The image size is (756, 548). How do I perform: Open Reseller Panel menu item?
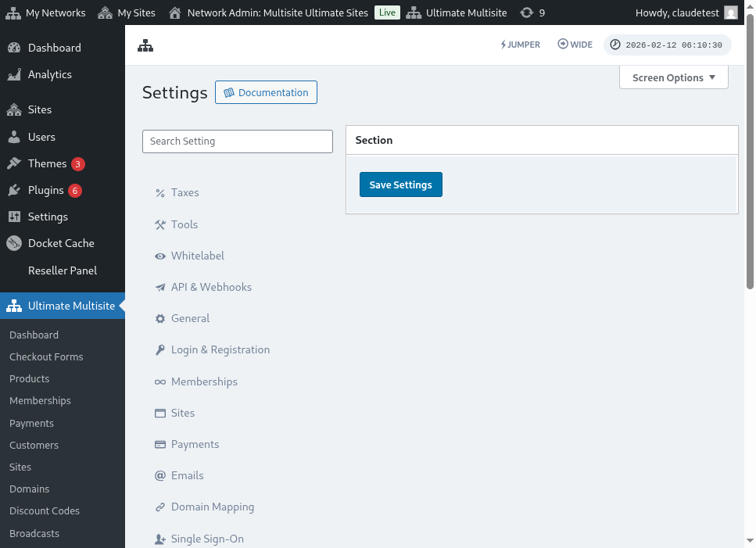pos(63,270)
